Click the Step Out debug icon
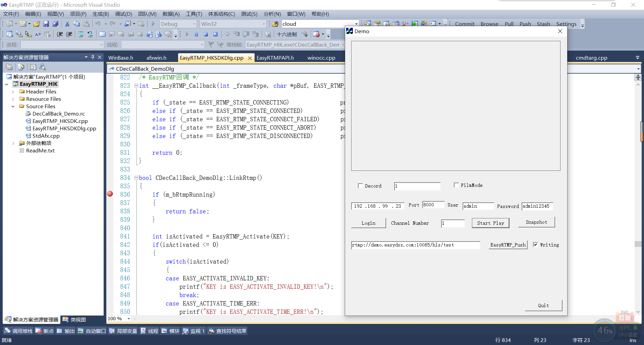644x345 pixels. pyautogui.click(x=256, y=34)
